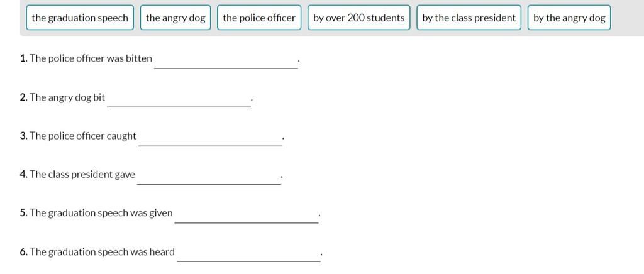Choose the 'by the angry dog' tile

tap(569, 18)
